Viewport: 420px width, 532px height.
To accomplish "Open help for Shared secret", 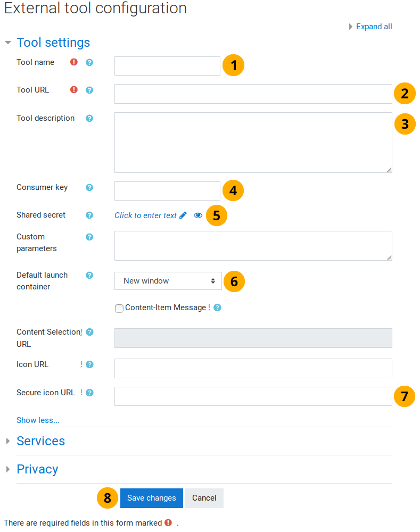I will (89, 215).
